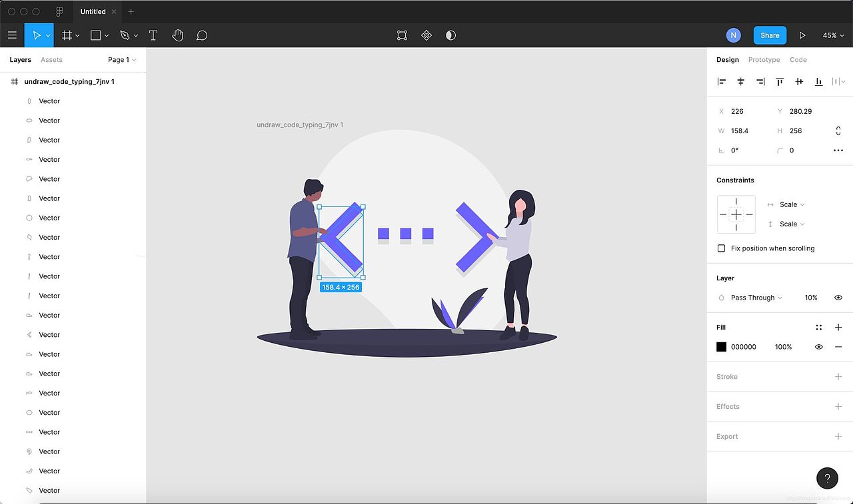Switch to the Assets tab
Image resolution: width=853 pixels, height=504 pixels.
tap(51, 60)
